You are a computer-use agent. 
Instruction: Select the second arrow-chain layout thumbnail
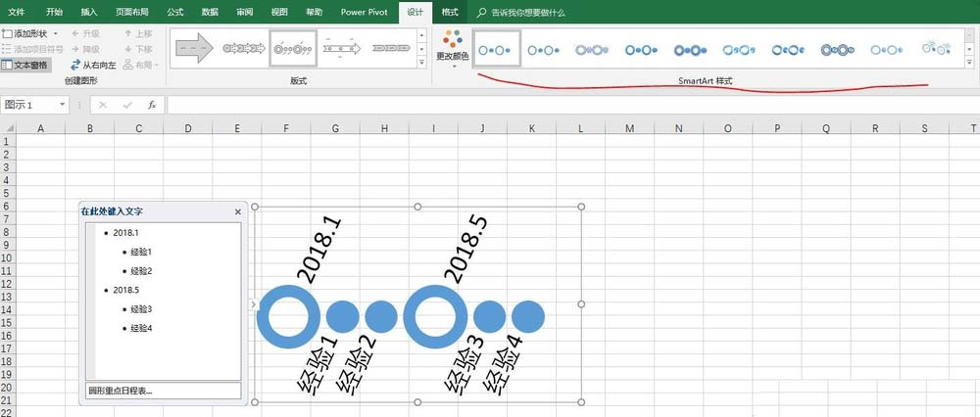(x=244, y=49)
